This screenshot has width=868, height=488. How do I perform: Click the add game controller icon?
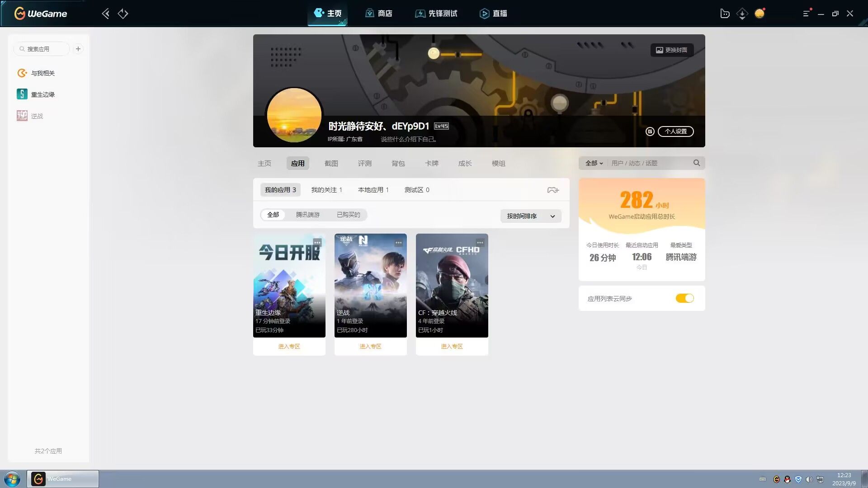tap(553, 190)
